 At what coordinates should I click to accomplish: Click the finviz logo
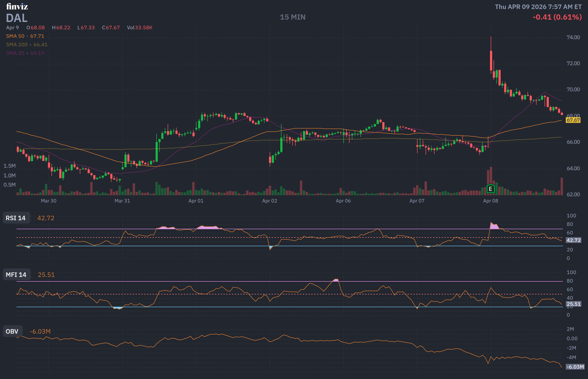(x=17, y=6)
